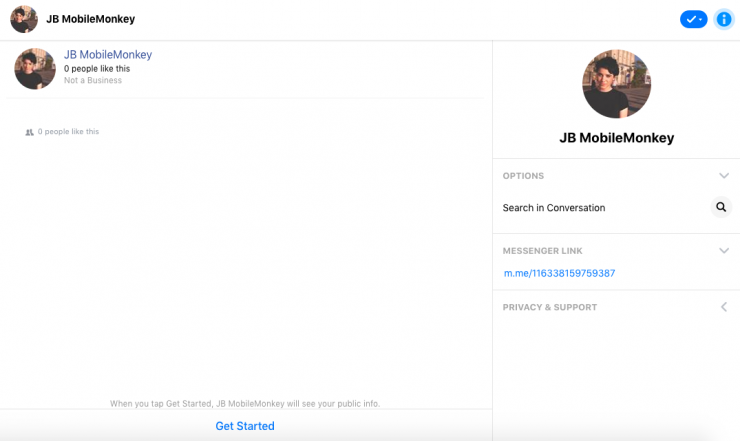Collapse the Messenger Link section chevron
The width and height of the screenshot is (740, 441).
pyautogui.click(x=724, y=250)
